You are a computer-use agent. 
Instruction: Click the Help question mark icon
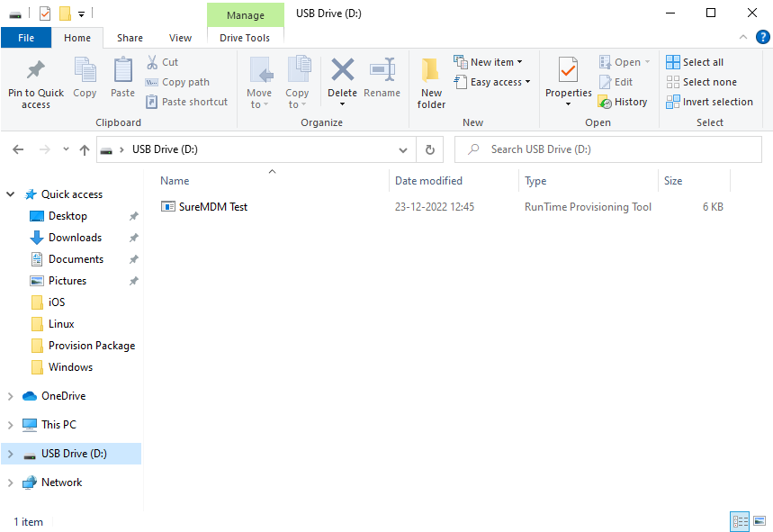(762, 37)
